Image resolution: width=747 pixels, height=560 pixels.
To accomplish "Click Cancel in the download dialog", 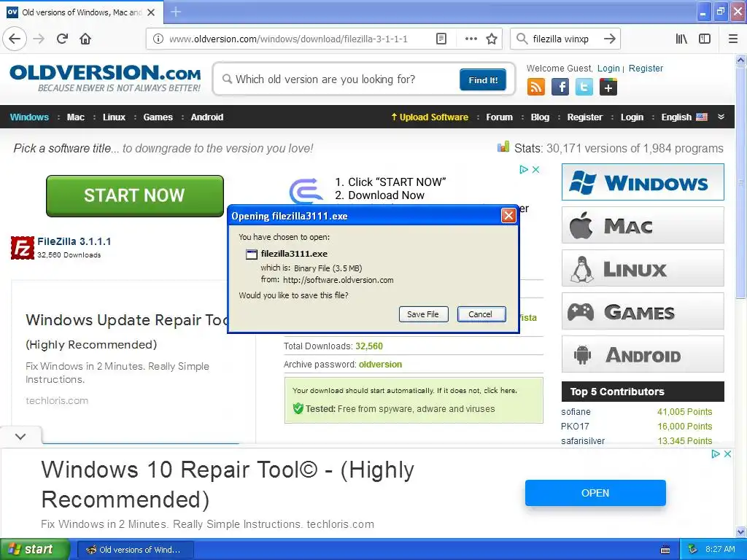I will tap(481, 314).
